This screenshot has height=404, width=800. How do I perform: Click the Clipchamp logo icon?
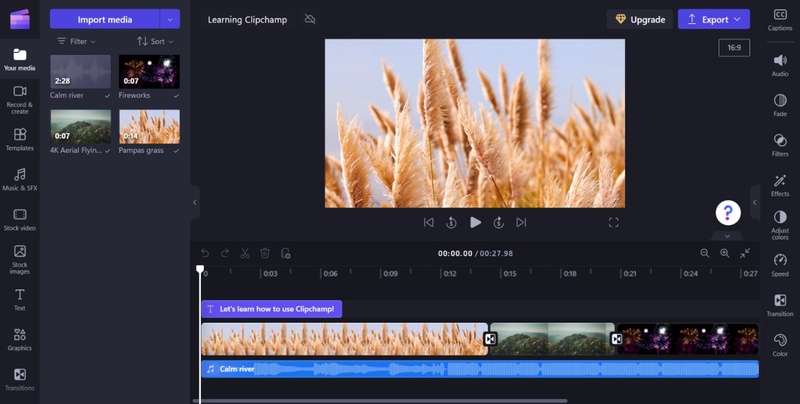(x=20, y=19)
